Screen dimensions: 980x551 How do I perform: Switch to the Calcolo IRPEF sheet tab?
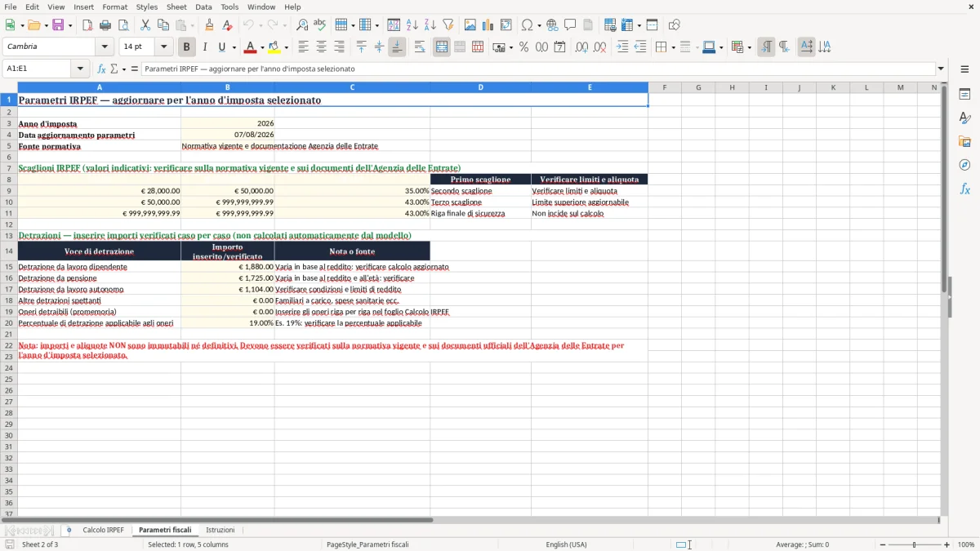pos(103,531)
